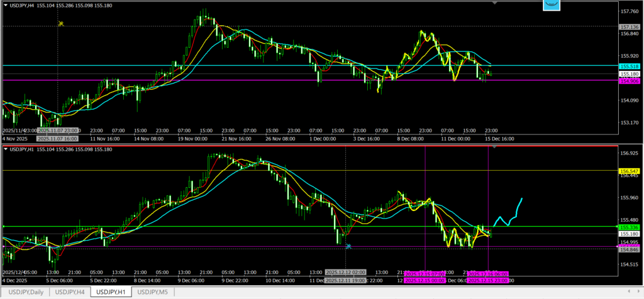This screenshot has width=644, height=299.
Task: Click the green 155.336 price label
Action: click(x=630, y=227)
